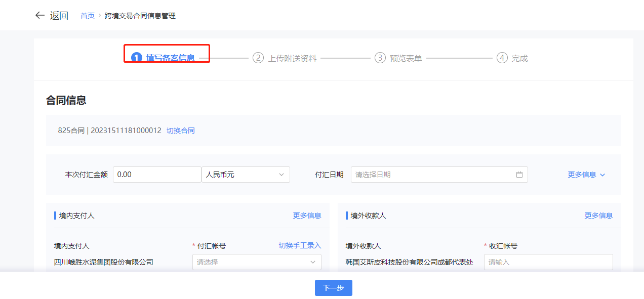Click the 返回 text at top
The image size is (644, 299).
59,15
